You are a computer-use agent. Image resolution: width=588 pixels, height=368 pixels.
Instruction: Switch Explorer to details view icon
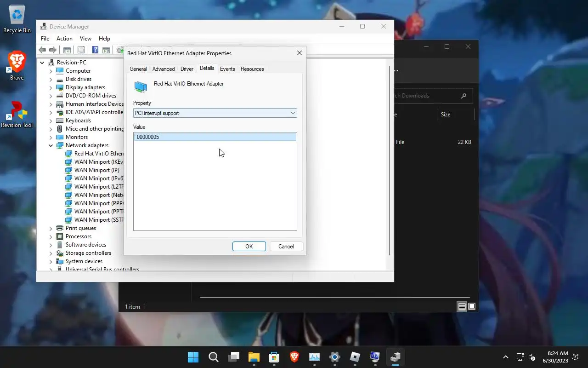pyautogui.click(x=462, y=307)
